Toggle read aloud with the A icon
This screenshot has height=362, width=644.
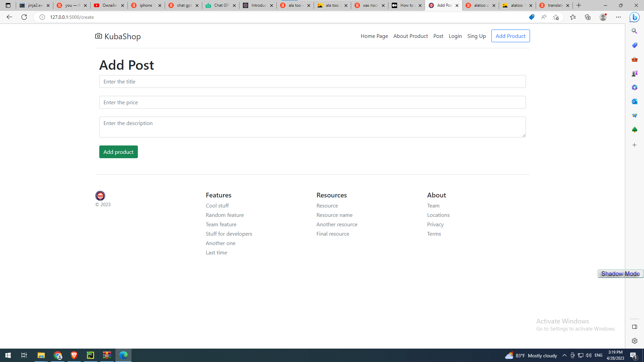pos(543,17)
